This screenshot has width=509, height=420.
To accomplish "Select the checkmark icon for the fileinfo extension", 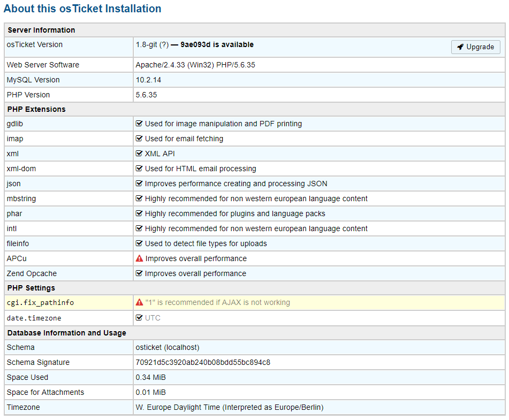I will 139,243.
